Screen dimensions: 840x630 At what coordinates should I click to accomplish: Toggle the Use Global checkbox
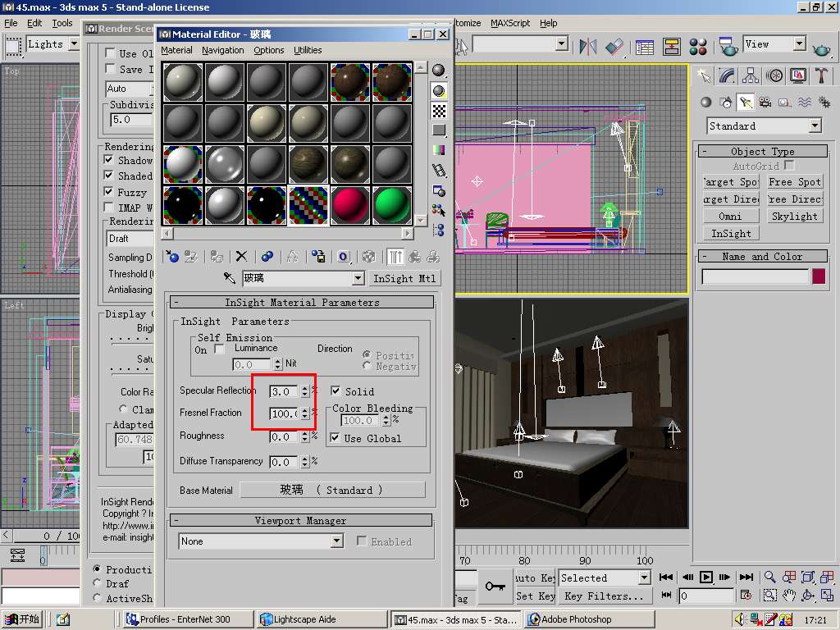coord(335,438)
